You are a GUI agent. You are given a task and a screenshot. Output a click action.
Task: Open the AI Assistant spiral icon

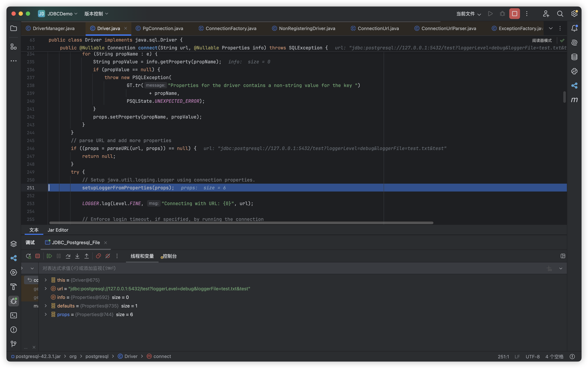tap(574, 43)
